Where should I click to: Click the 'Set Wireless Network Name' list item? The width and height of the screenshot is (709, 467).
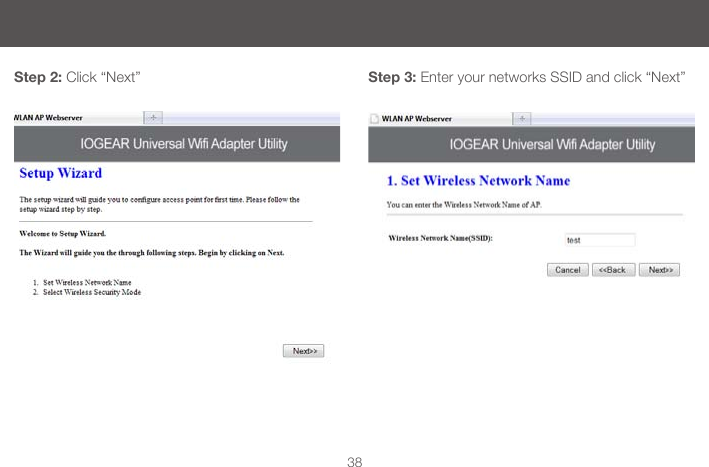point(87,282)
